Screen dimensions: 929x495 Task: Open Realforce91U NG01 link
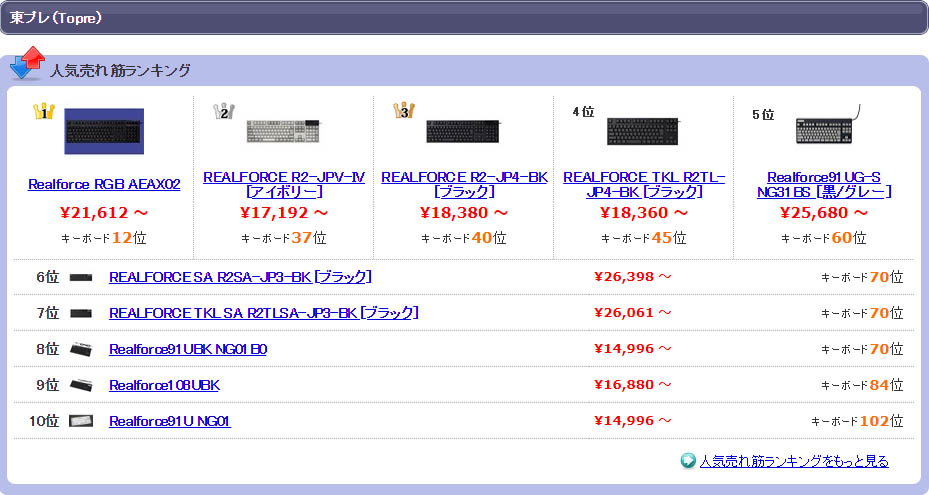pyautogui.click(x=169, y=421)
